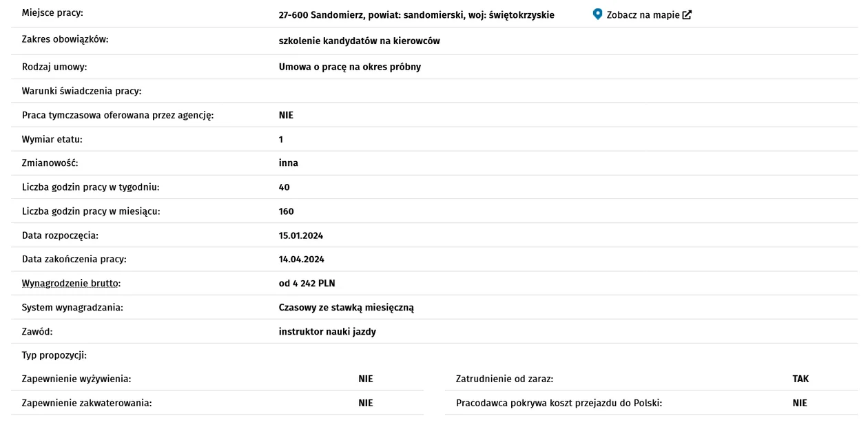The width and height of the screenshot is (868, 429).
Task: Click the "Czasowy ze stawką miesięczną" value
Action: pos(346,308)
